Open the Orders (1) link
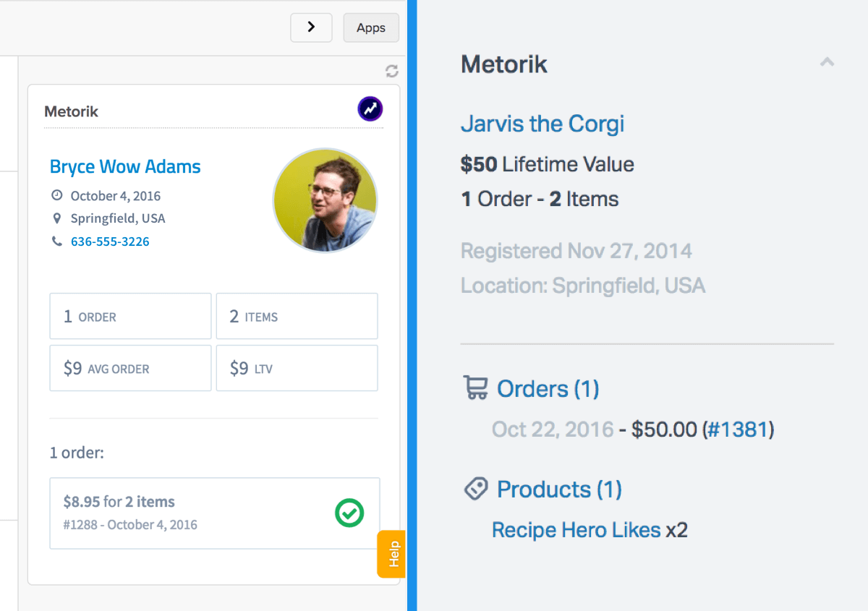Screen dimensions: 868x611 coord(548,389)
